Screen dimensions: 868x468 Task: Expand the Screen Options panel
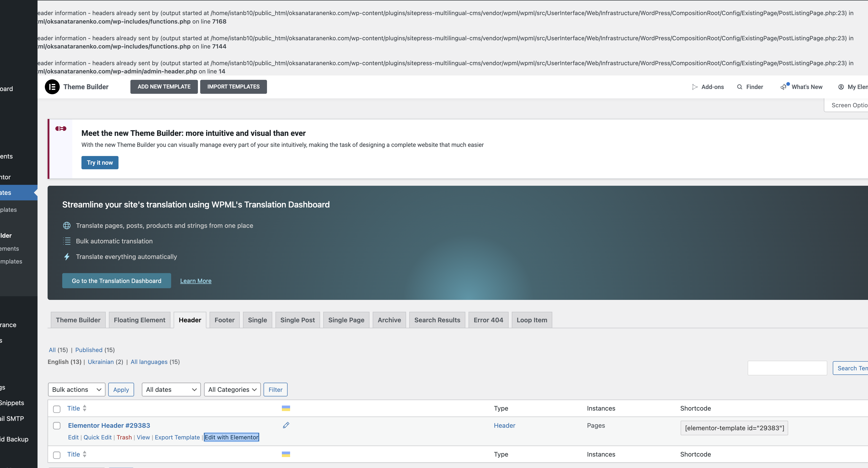pos(846,105)
